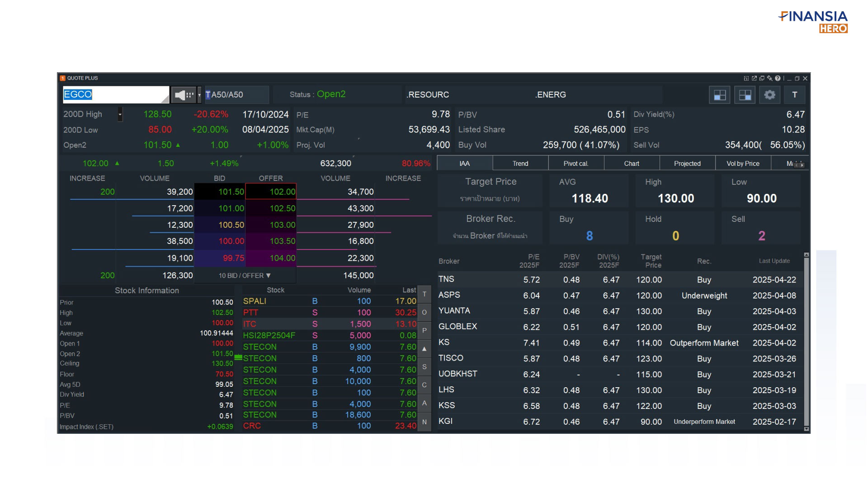Viewport: 868px width, 488px height.
Task: Click the tab strip scroll arrows
Action: point(799,165)
